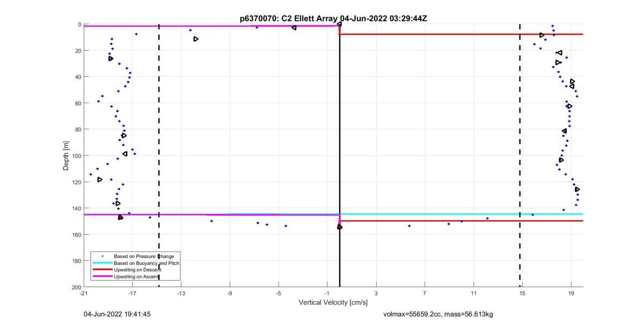Click the x-axis tick label '-9'
The height and width of the screenshot is (323, 644).
coord(230,294)
